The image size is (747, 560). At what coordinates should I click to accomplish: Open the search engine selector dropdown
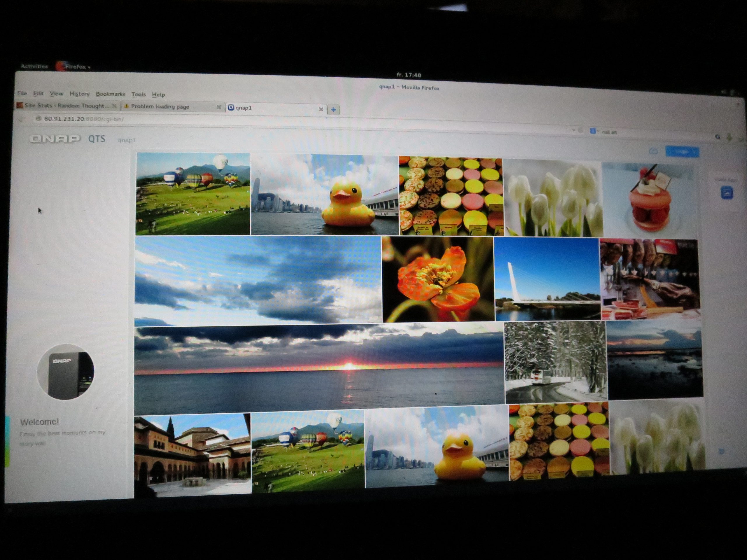tap(594, 131)
